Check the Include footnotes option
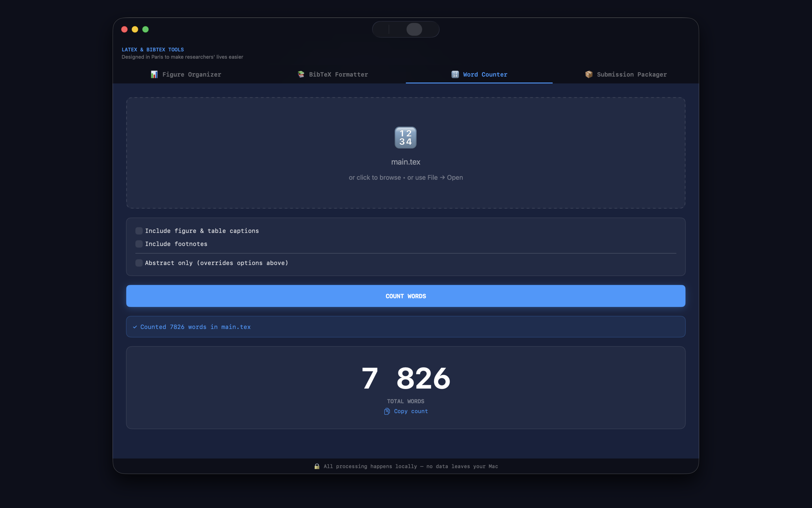Image resolution: width=812 pixels, height=508 pixels. pyautogui.click(x=139, y=244)
